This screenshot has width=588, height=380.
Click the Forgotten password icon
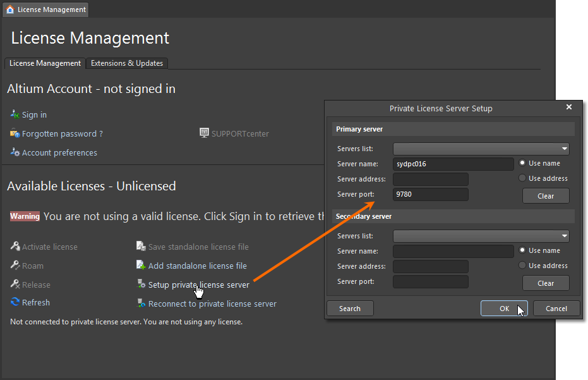tap(15, 133)
